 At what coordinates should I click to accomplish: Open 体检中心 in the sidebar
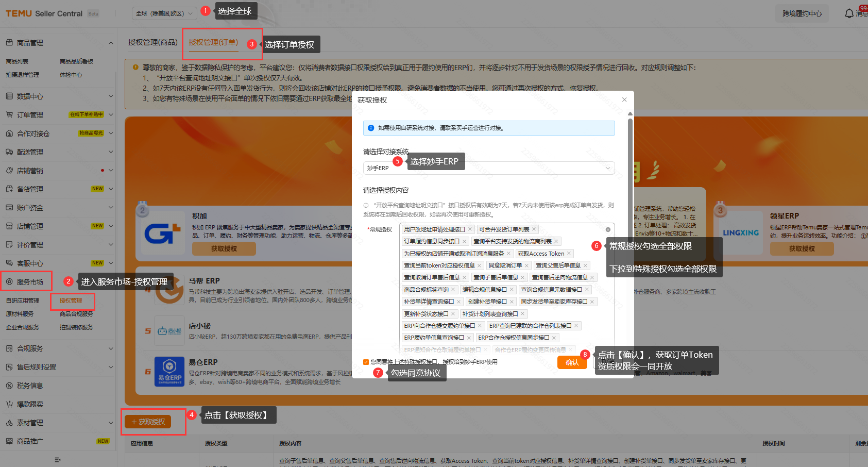(71, 75)
